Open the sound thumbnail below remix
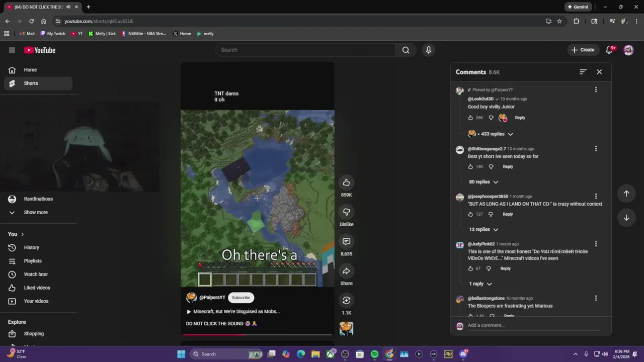The image size is (644, 362). 346,328
